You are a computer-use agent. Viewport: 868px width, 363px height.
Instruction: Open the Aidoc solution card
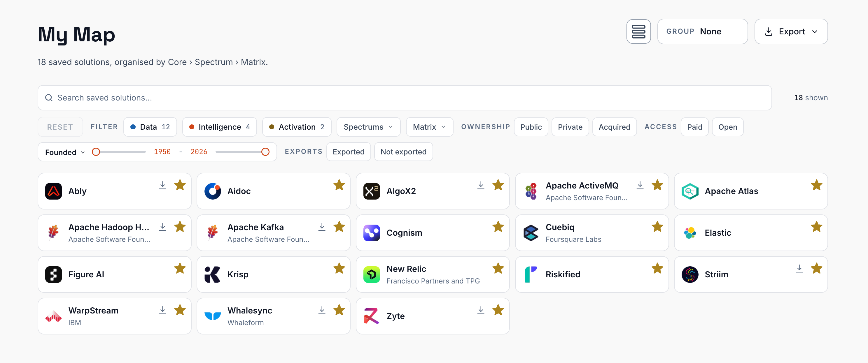coord(273,191)
